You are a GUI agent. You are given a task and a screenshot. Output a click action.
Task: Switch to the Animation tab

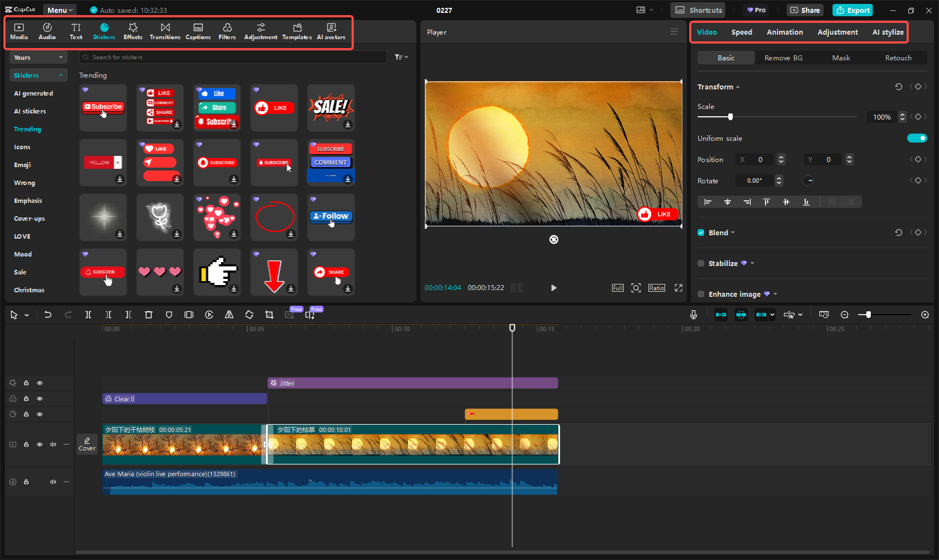tap(785, 32)
